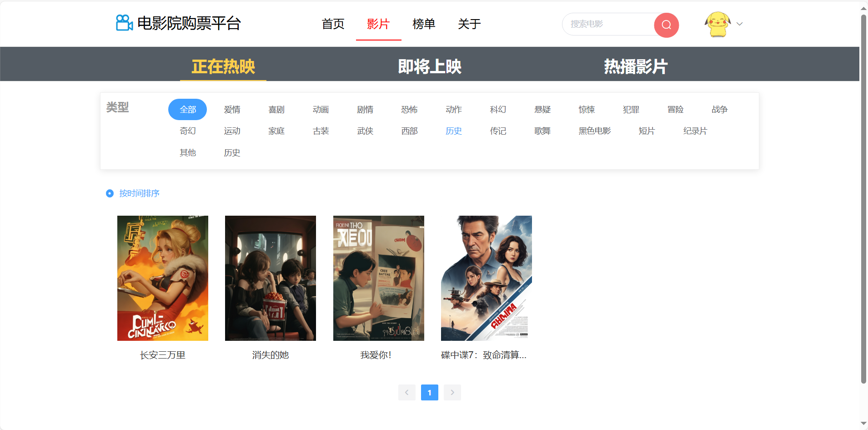Screen dimensions: 868x430
Task: Switch to 正在热映 tab
Action: 223,66
